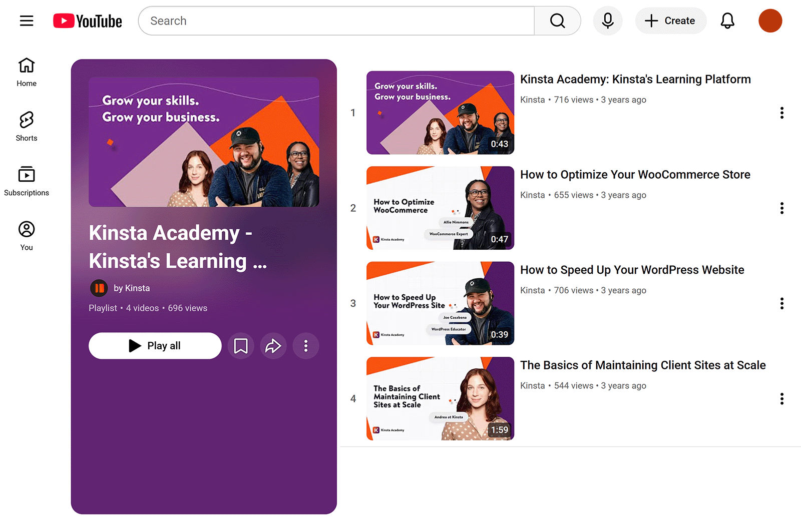Open the Basics of Maintaining Client Sites thumbnail
This screenshot has height=532, width=801.
click(441, 399)
